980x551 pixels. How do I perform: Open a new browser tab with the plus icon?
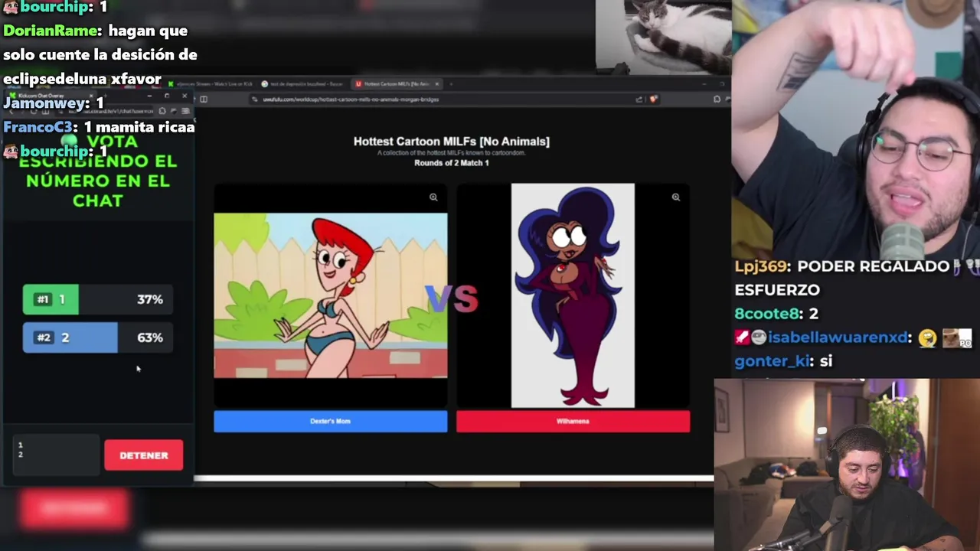click(x=451, y=83)
